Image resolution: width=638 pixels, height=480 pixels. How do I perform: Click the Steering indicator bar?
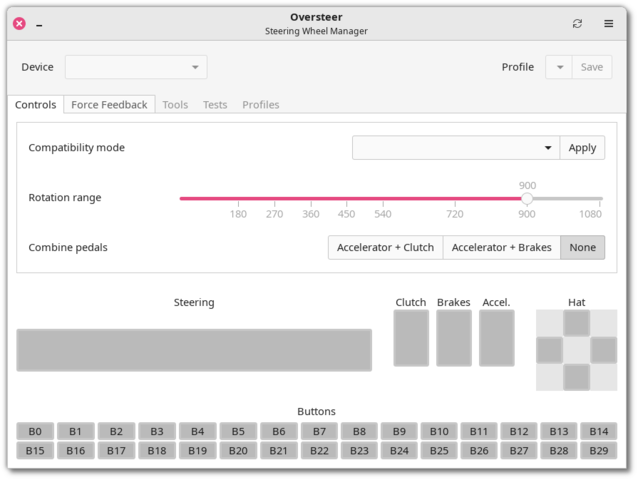coord(194,350)
